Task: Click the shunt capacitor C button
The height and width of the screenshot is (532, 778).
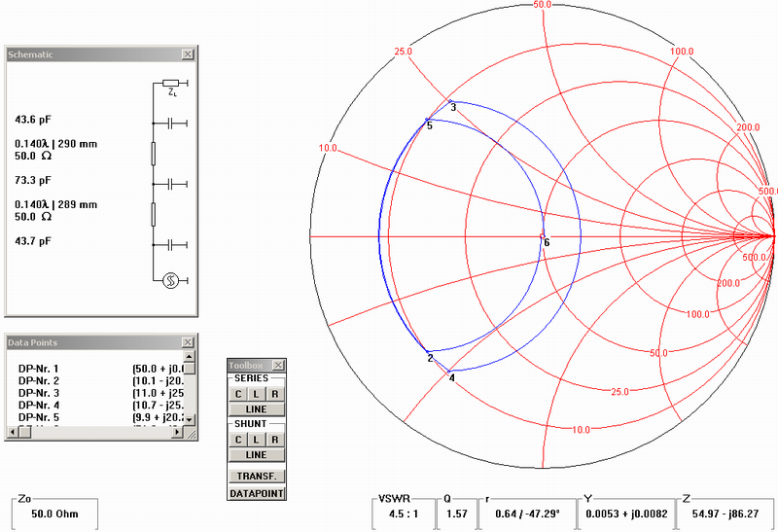Action: (238, 440)
